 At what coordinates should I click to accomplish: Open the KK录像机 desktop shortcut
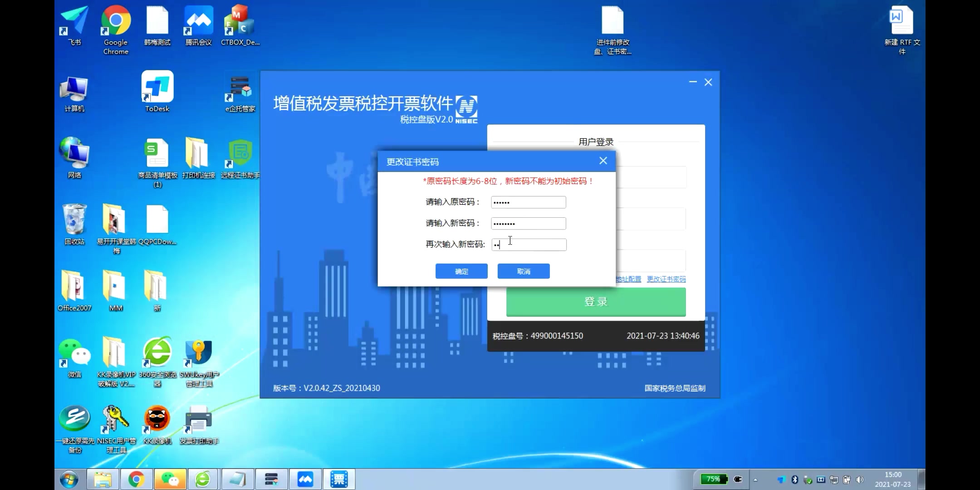[x=157, y=425]
